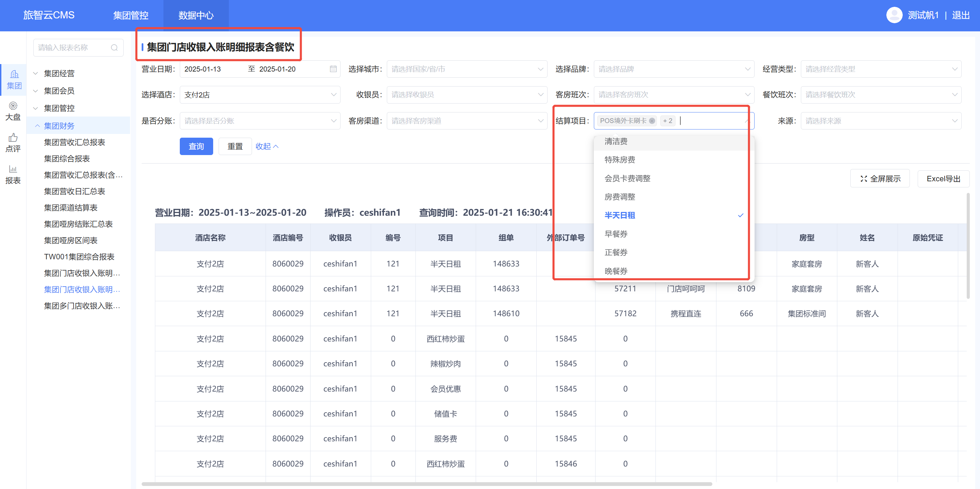This screenshot has width=980, height=489.
Task: Open 集团多门店收银入账 report in sidebar
Action: 82,306
